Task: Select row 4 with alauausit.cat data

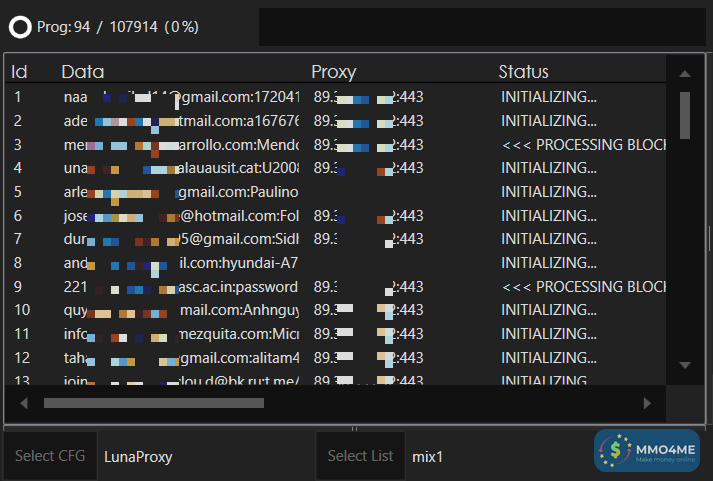Action: [x=335, y=168]
